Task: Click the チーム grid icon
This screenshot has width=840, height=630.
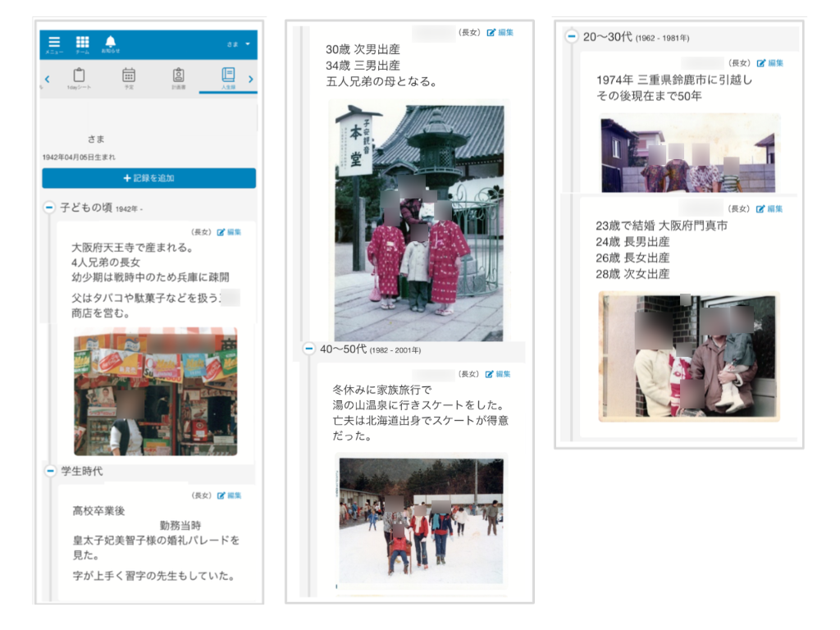Action: (x=82, y=43)
